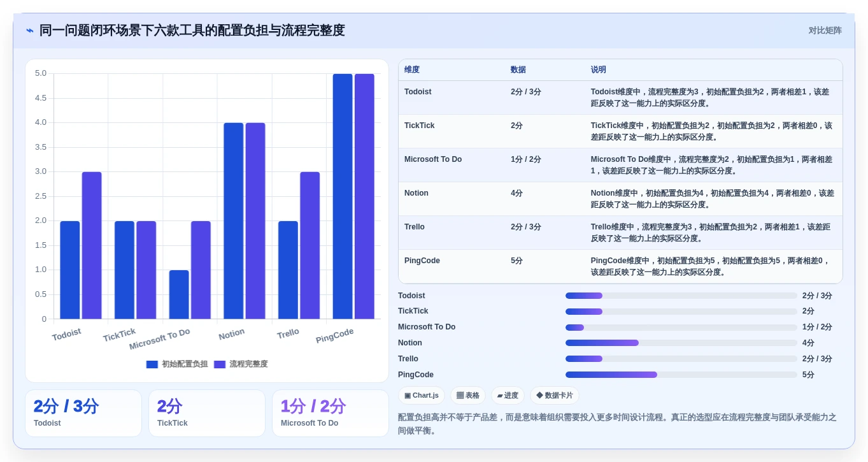Toggle the 初始配置负担 legend swatch

[x=152, y=365]
